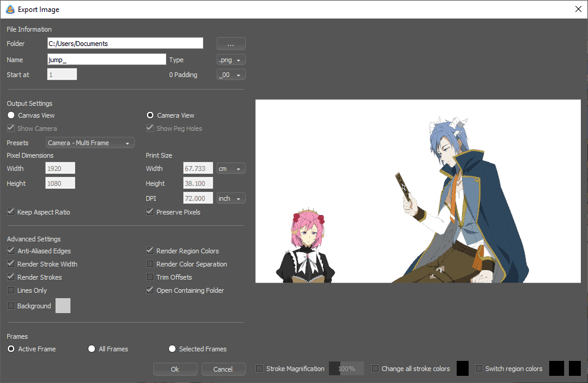Open the DPI inch unit dropdown
The image size is (588, 383).
(231, 198)
